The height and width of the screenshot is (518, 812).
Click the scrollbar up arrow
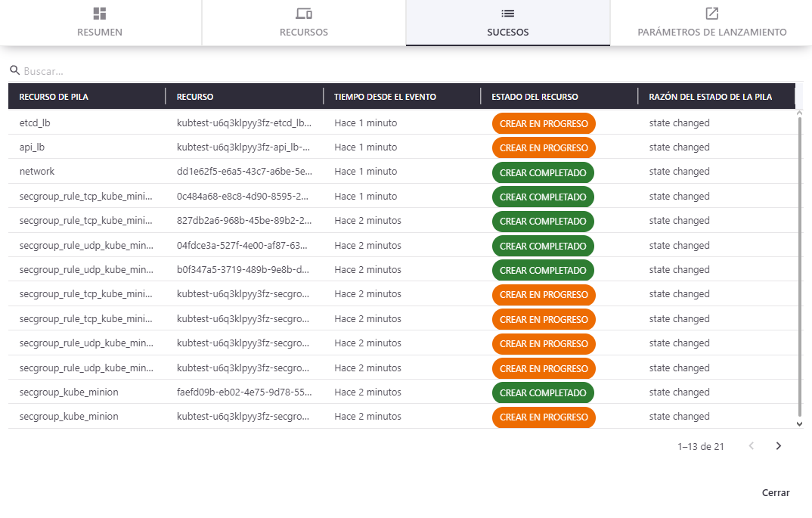tap(801, 113)
